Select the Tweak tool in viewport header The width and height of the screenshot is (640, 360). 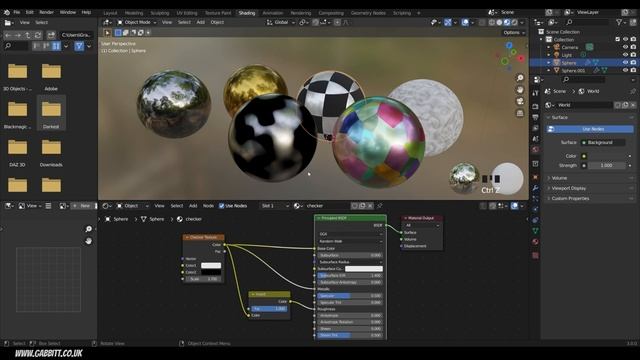pyautogui.click(x=107, y=33)
